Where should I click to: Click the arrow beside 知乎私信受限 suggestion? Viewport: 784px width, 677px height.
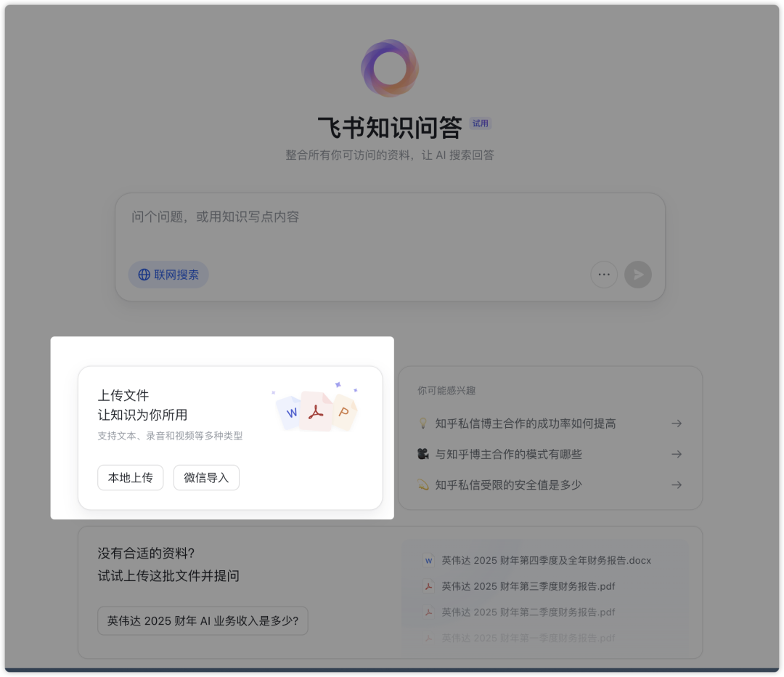point(677,485)
